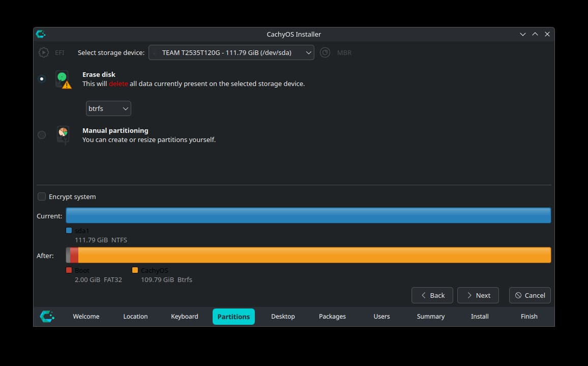The width and height of the screenshot is (588, 366).
Task: Click the Manual partitioning drive icon
Action: [x=63, y=135]
